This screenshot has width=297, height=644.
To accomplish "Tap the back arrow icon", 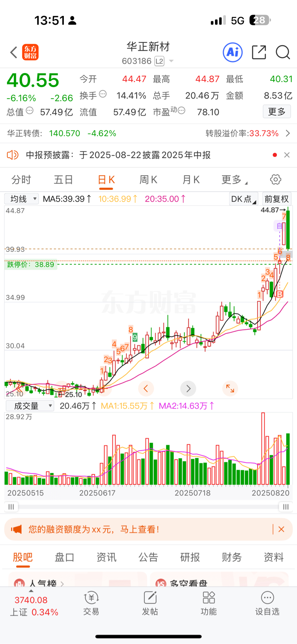I will pos(14,52).
